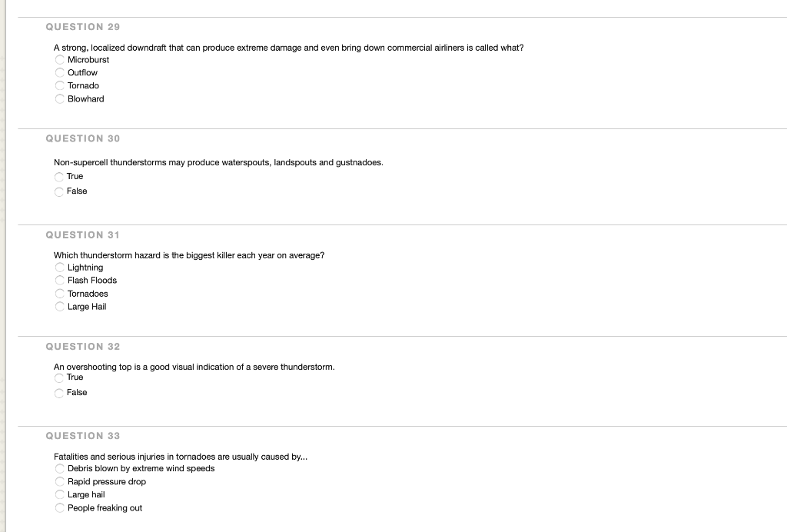This screenshot has height=532, width=787.
Task: Select Microburst for Question 29
Action: tap(60, 59)
